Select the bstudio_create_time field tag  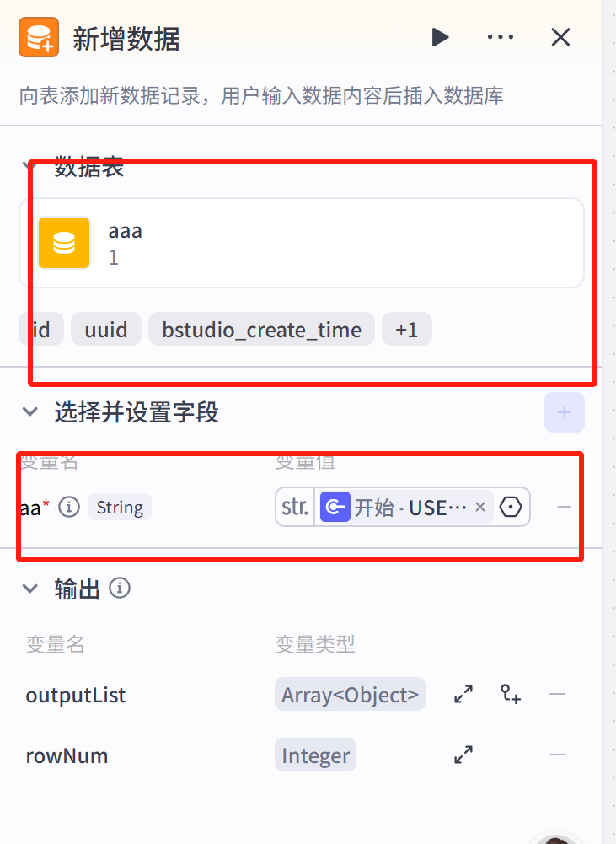click(261, 330)
